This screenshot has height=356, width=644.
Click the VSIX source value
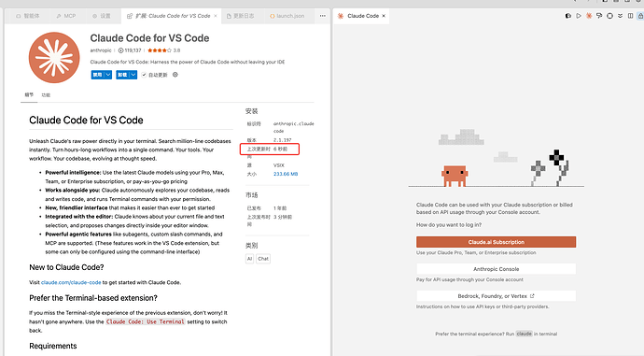click(x=279, y=165)
